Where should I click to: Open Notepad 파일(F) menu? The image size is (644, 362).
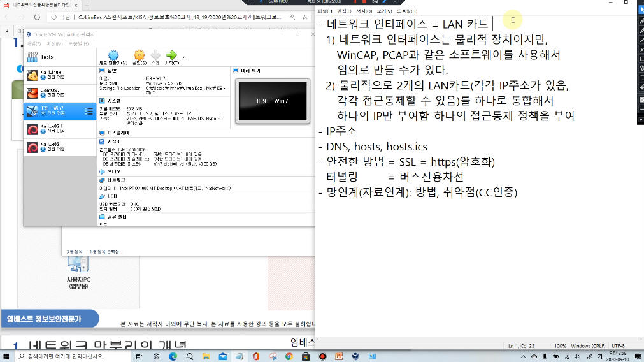(324, 11)
